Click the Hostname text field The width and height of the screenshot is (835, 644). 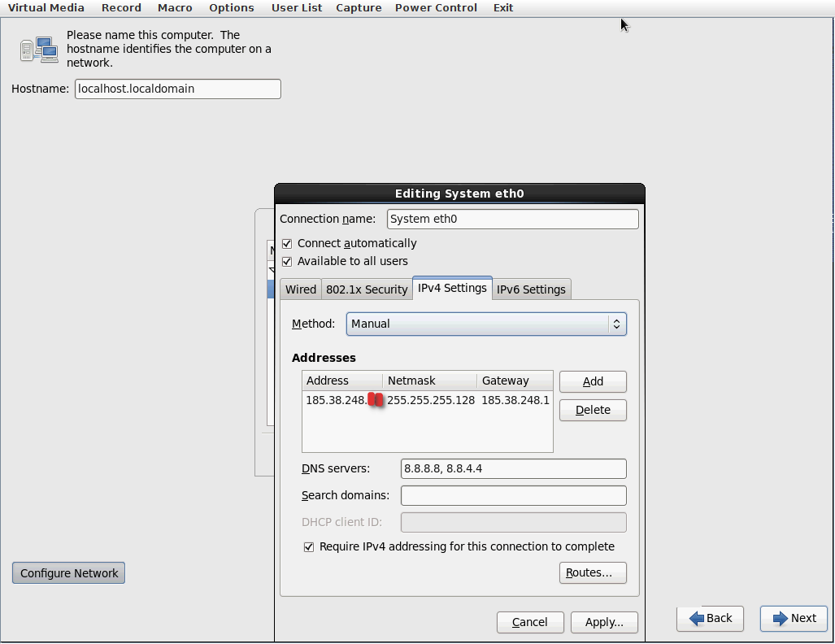tap(177, 89)
